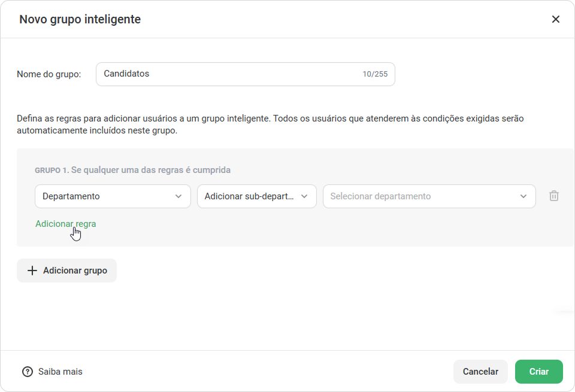Click the GRUPO 1 rule heading
This screenshot has width=575, height=392.
(x=132, y=170)
